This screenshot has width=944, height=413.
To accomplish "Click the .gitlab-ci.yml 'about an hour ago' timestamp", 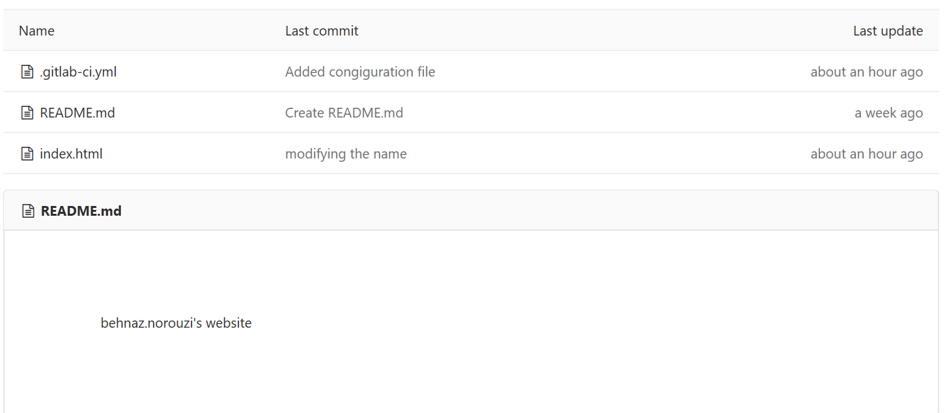I will point(866,72).
